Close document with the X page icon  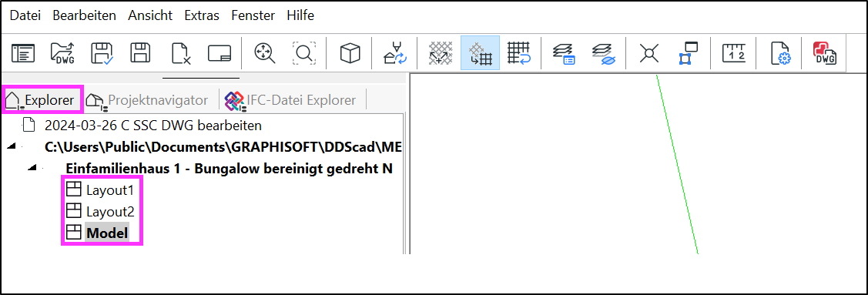(181, 53)
